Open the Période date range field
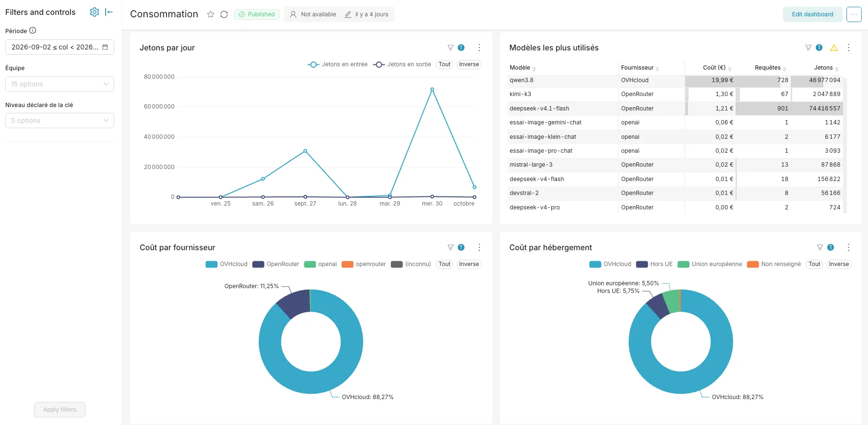868x425 pixels. pyautogui.click(x=59, y=47)
